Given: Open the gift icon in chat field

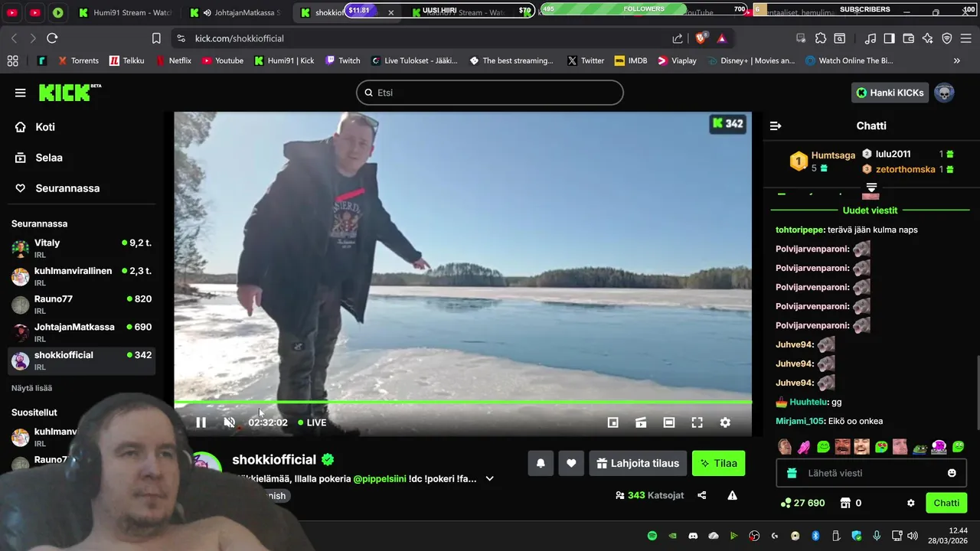Looking at the screenshot, I should (792, 473).
